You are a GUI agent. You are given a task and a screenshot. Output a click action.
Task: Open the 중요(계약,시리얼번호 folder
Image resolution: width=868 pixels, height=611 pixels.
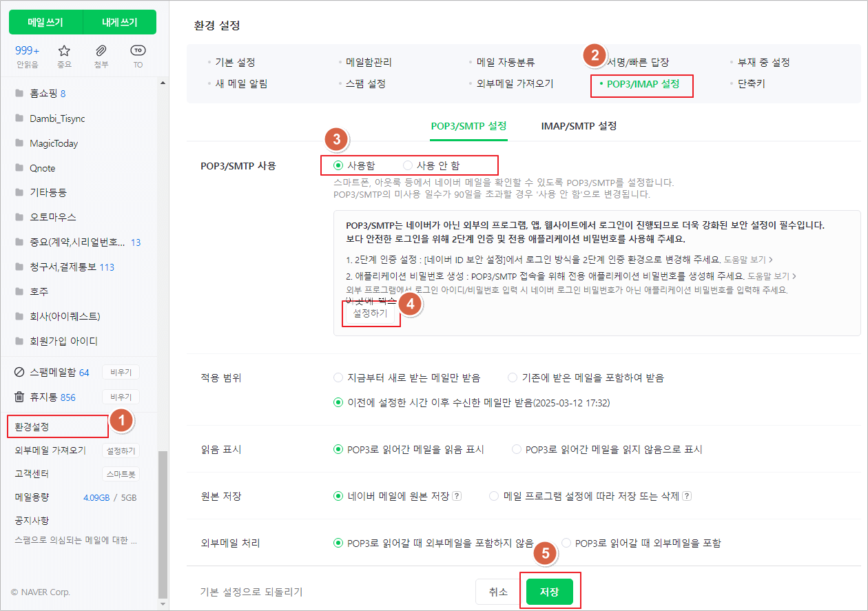(77, 242)
